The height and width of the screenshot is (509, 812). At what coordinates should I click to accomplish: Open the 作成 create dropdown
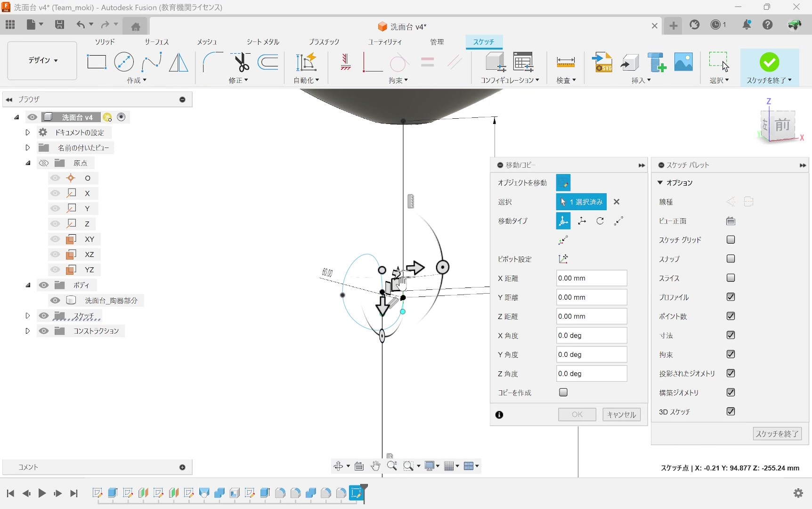137,81
